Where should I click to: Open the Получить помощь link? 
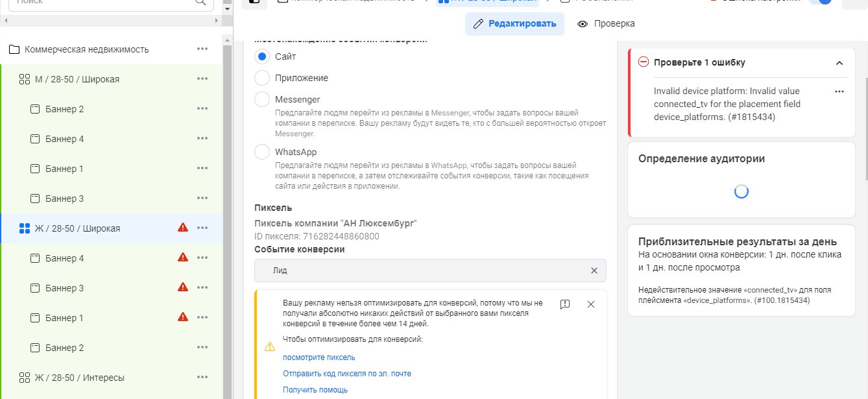315,390
